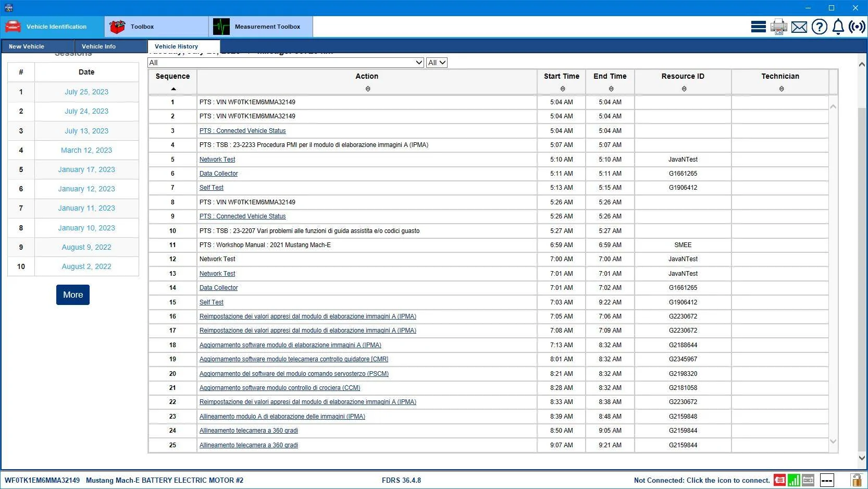868x489 pixels.
Task: Click the printer icon to print
Action: [x=778, y=27]
